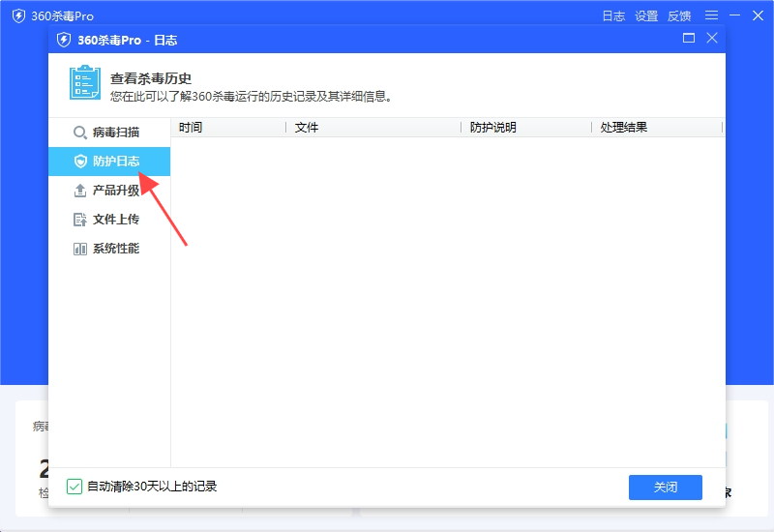Sort by the 防护说明 column header
Image resolution: width=774 pixels, height=532 pixels.
526,128
